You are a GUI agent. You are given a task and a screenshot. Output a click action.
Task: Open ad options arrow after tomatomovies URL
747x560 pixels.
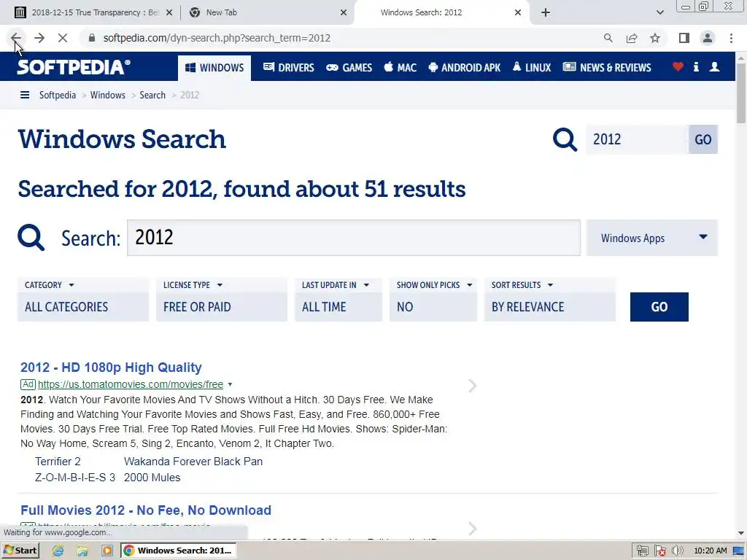(x=230, y=384)
